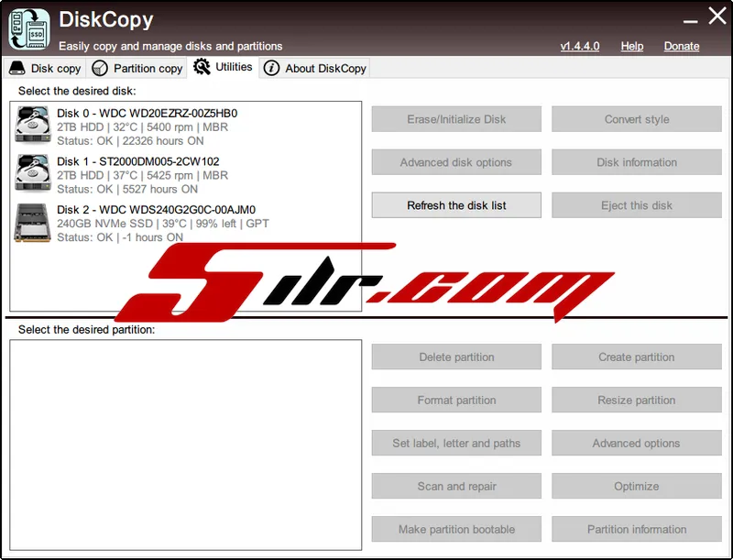
Task: Click "240GB NVMe SSD | 39°C | 99% left | GPT"
Action: click(163, 224)
